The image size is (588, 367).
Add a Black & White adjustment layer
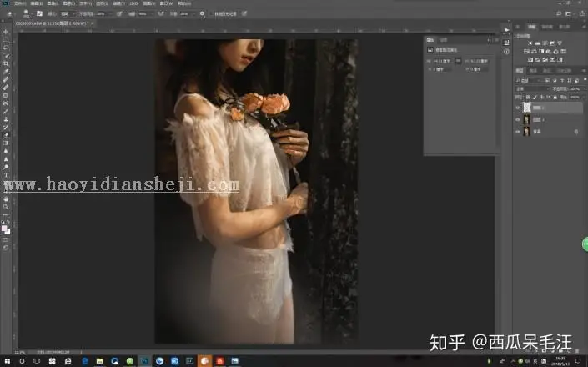point(541,52)
